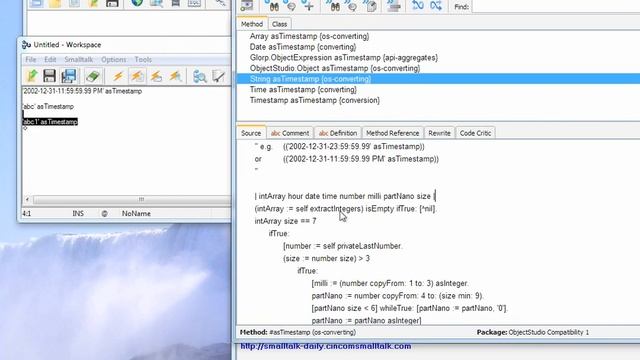
Task: Select ObjectStudio.Object asTimestamp row
Action: [438, 68]
